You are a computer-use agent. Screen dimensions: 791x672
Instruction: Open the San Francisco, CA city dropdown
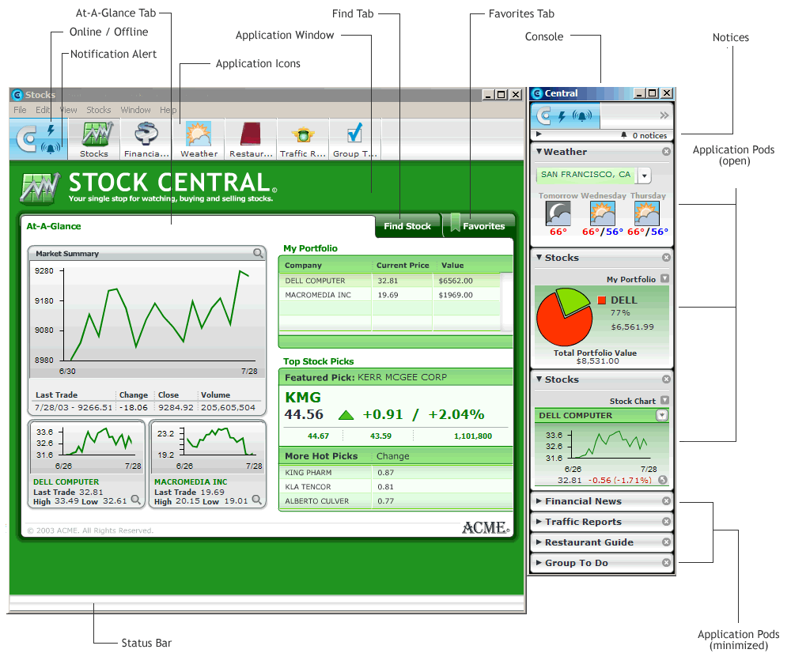[x=644, y=176]
